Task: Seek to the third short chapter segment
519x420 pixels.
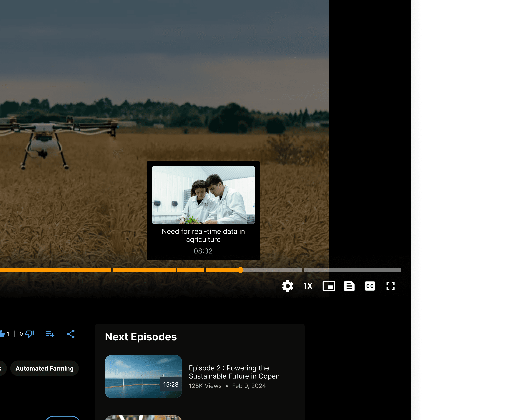Action: click(191, 270)
